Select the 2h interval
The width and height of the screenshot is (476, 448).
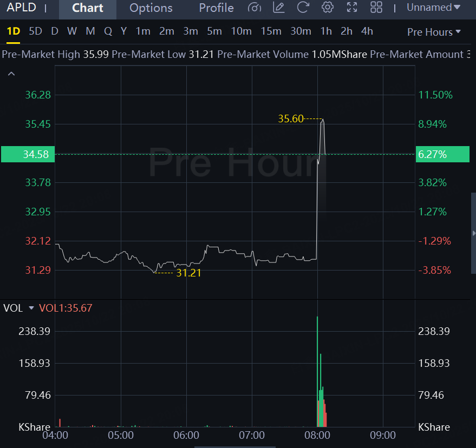pos(347,31)
